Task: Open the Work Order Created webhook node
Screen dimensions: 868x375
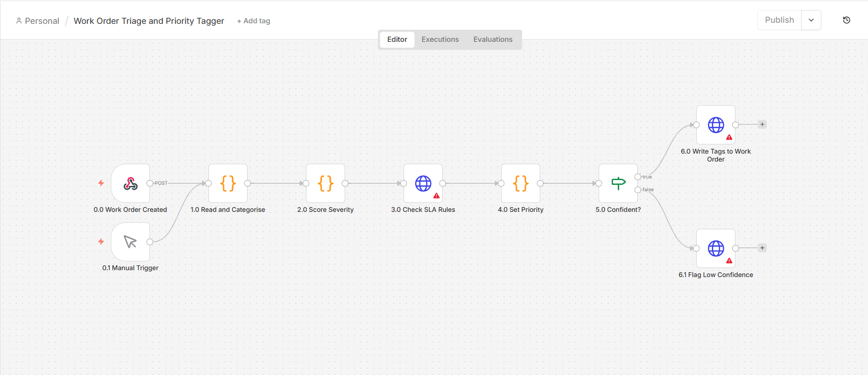Action: (x=130, y=183)
